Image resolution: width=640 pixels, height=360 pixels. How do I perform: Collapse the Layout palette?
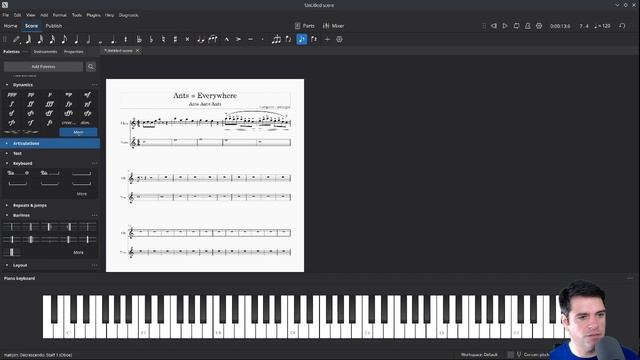click(7, 265)
